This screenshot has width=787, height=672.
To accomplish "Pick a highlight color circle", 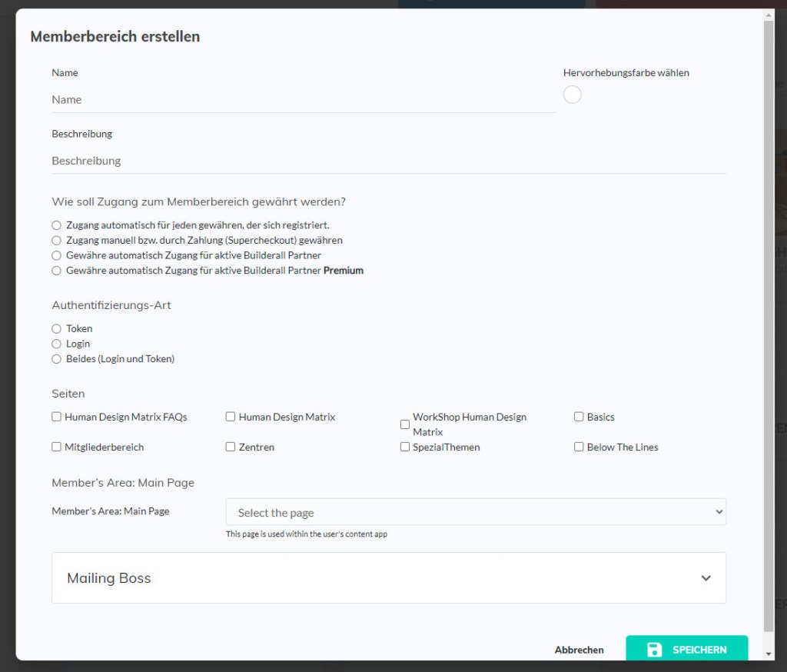I will (573, 95).
